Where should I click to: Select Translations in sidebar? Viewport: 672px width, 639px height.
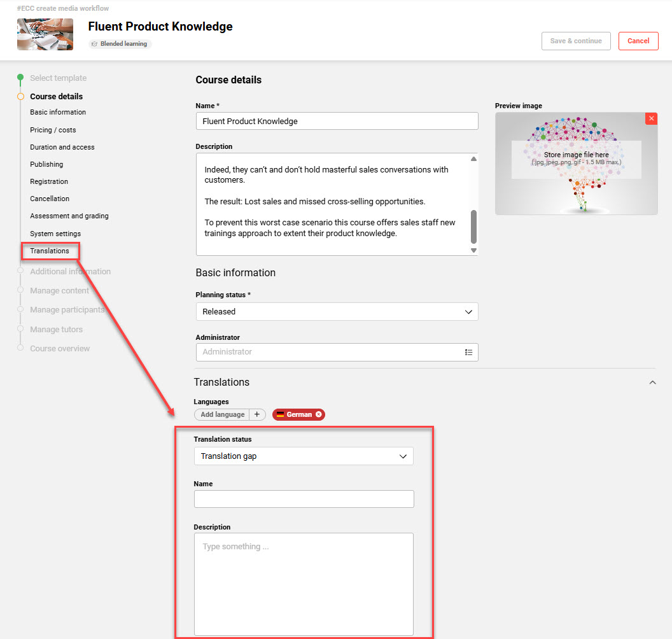49,251
